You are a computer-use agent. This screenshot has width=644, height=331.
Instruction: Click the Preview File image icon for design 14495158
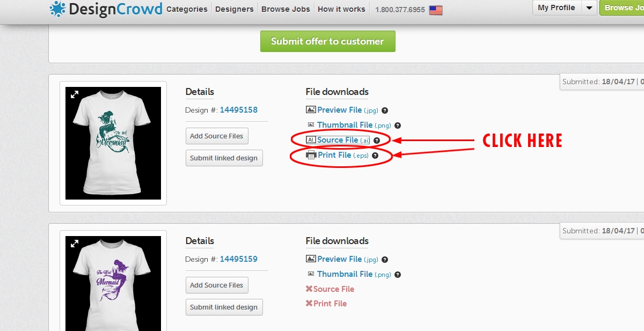pyautogui.click(x=311, y=109)
